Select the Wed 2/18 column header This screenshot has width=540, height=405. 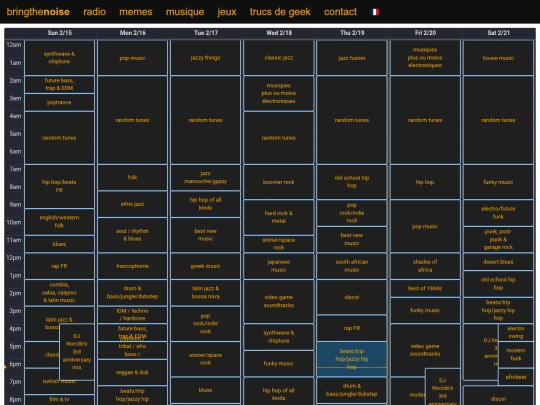279,33
